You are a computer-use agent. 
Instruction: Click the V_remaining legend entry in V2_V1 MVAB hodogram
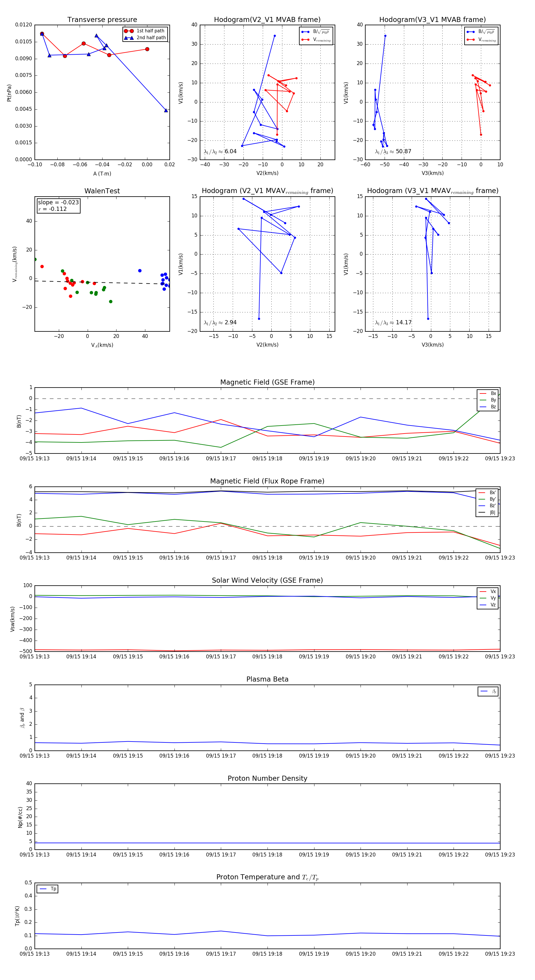pos(316,39)
